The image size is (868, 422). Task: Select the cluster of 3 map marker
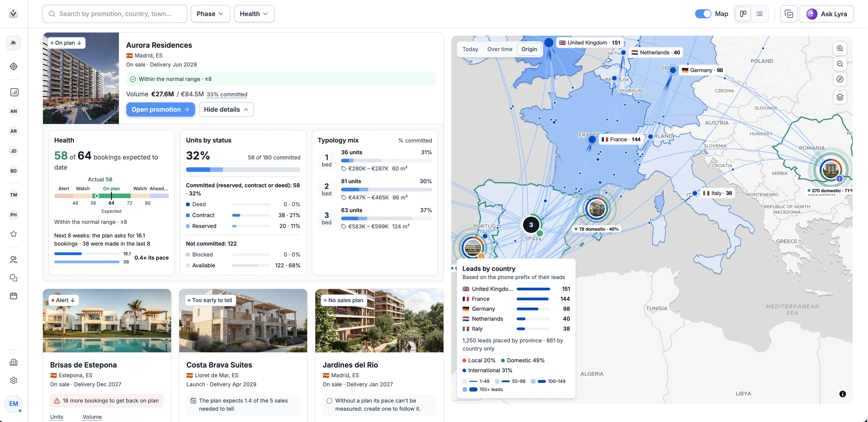(531, 225)
